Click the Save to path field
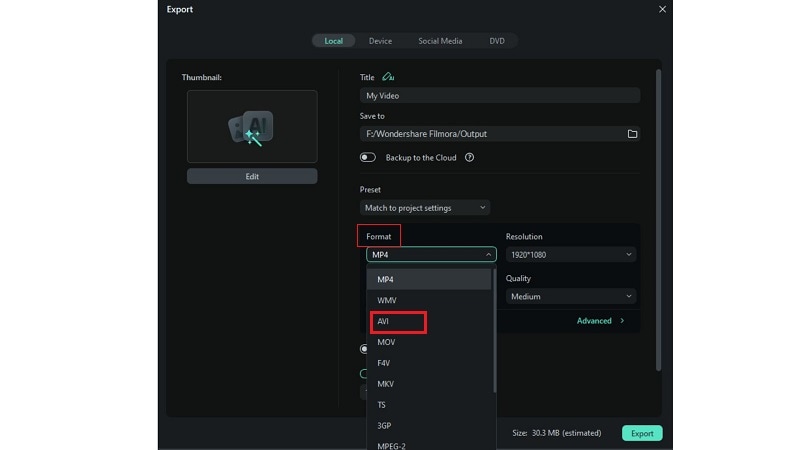Screen dimensions: 800x450 click(499, 134)
